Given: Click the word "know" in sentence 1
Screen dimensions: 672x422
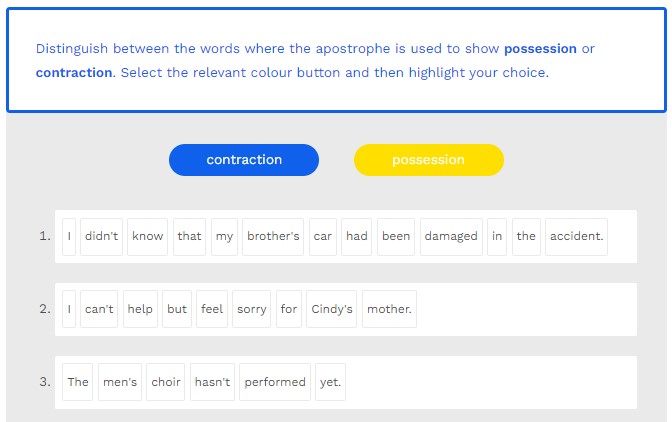Looking at the screenshot, I should coord(148,237).
